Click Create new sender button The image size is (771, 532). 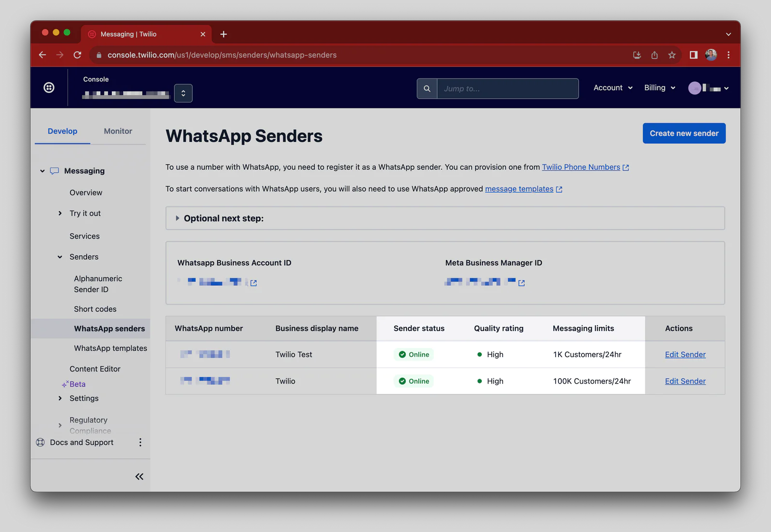684,133
